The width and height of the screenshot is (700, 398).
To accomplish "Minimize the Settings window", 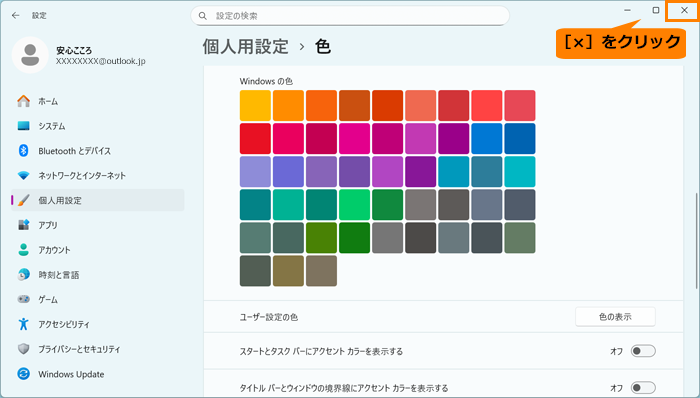I will click(627, 10).
